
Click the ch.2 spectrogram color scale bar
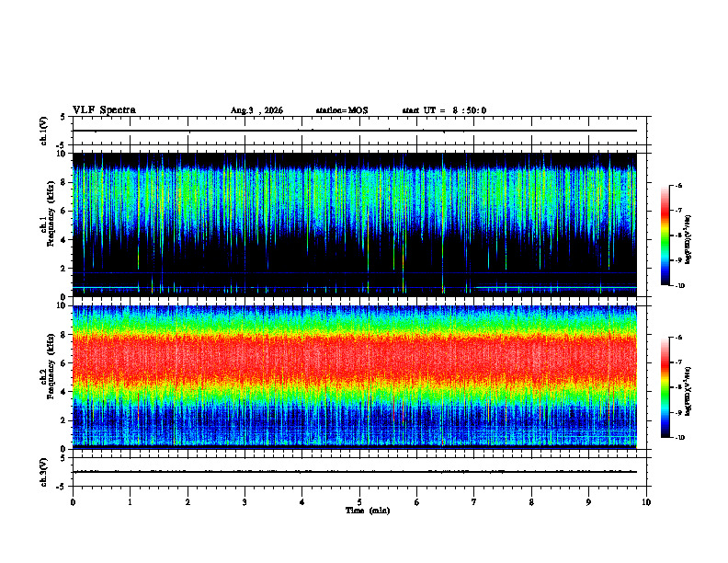665,387
